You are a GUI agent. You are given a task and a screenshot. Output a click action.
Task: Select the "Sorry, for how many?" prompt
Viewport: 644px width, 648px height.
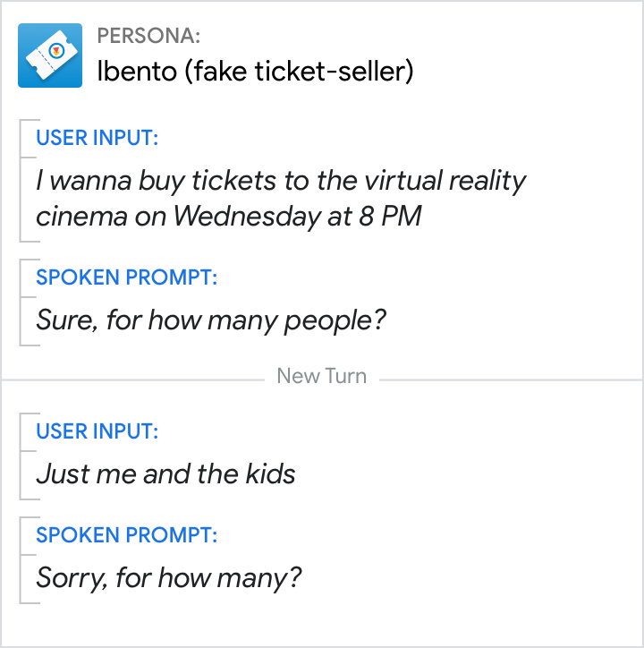coord(169,577)
